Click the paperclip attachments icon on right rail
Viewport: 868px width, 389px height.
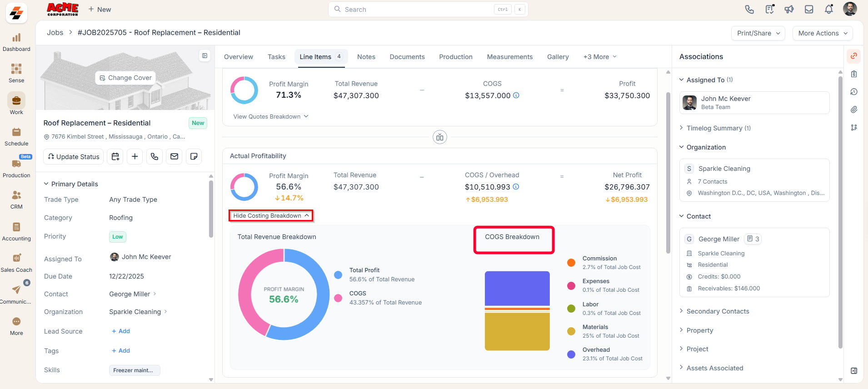pos(854,110)
